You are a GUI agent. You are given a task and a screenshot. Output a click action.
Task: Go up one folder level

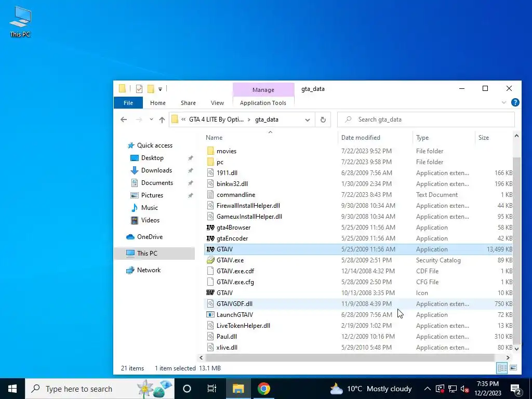coord(162,119)
